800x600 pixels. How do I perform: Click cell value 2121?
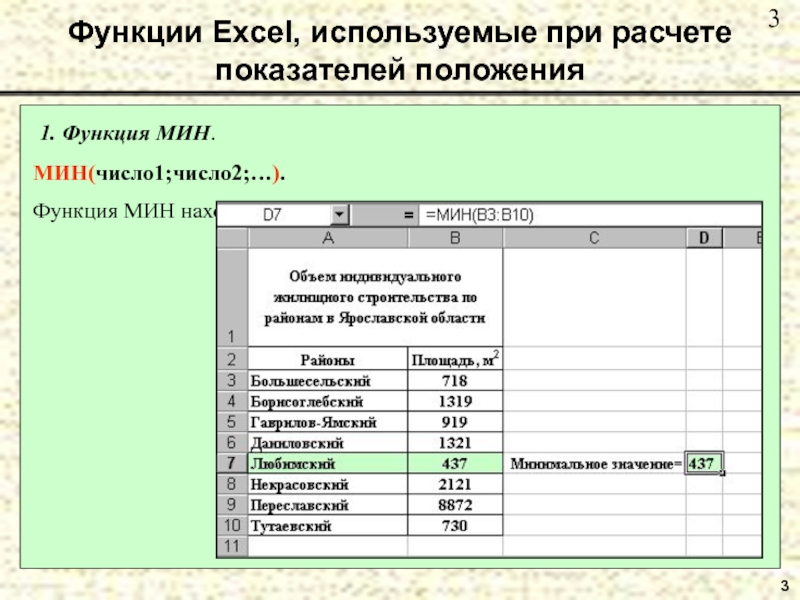click(x=455, y=484)
